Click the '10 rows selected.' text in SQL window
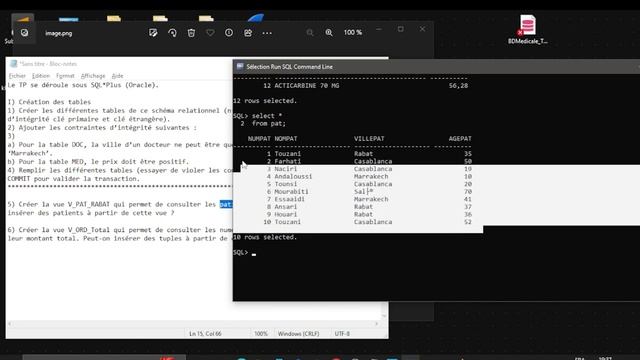The width and height of the screenshot is (640, 360). point(265,237)
